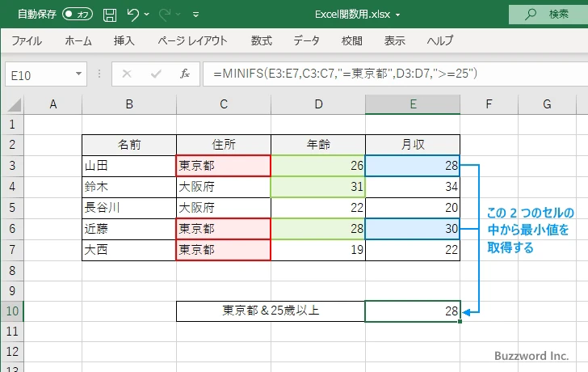Click the 住所 header cell

224,145
